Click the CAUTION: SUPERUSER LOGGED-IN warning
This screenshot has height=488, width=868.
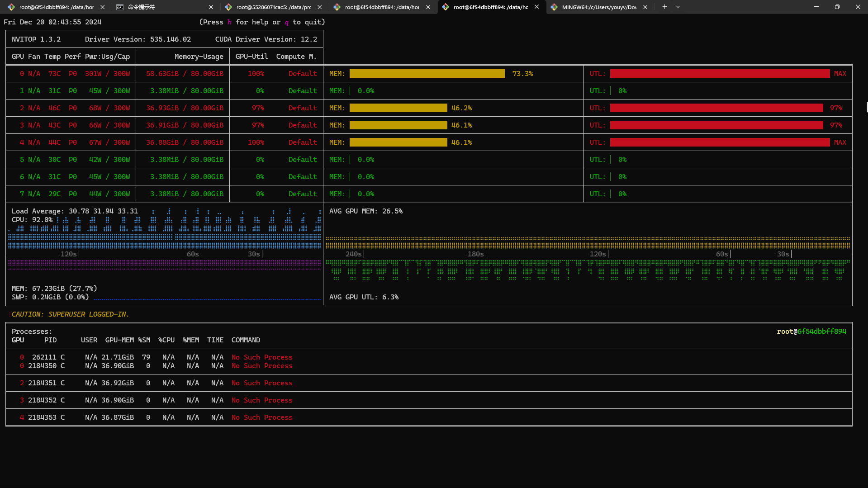tap(70, 314)
